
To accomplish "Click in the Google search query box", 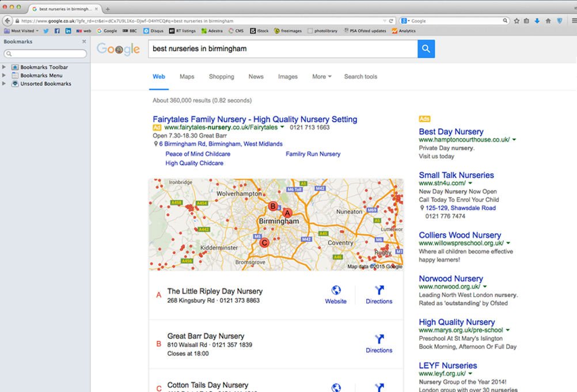I will (283, 48).
